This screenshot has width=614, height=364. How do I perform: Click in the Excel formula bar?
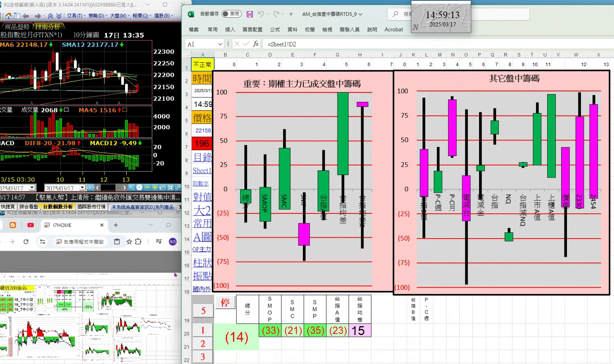pyautogui.click(x=437, y=44)
